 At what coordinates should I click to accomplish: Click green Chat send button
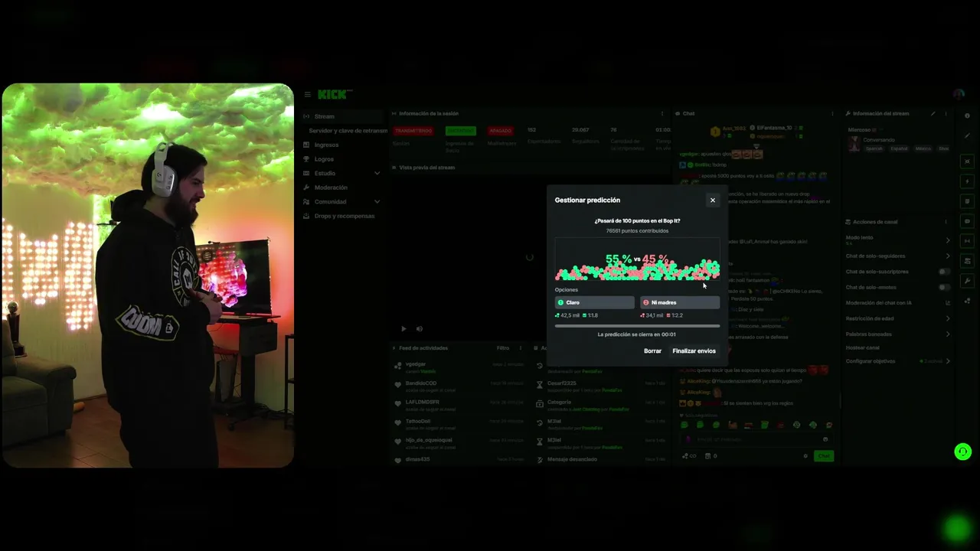point(824,456)
